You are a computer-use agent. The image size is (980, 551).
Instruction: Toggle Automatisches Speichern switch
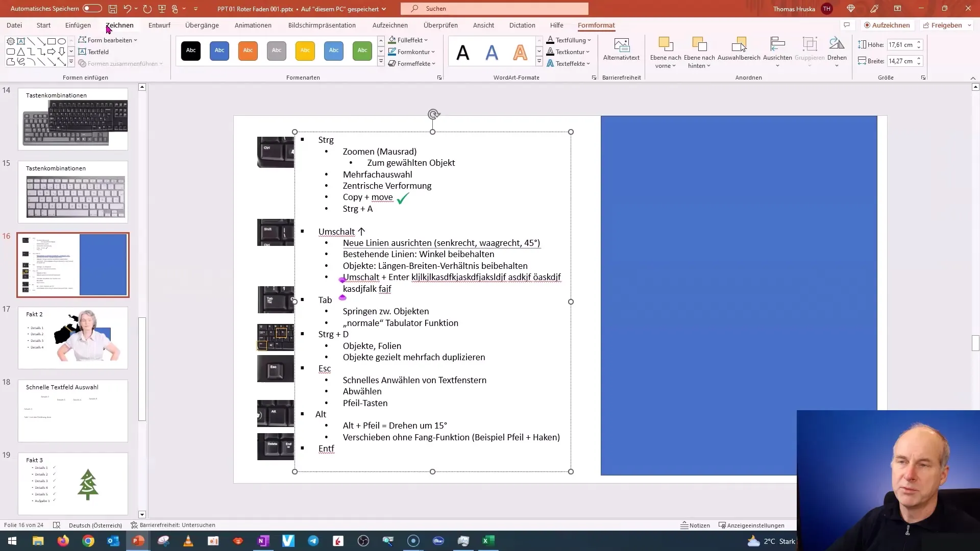click(92, 8)
